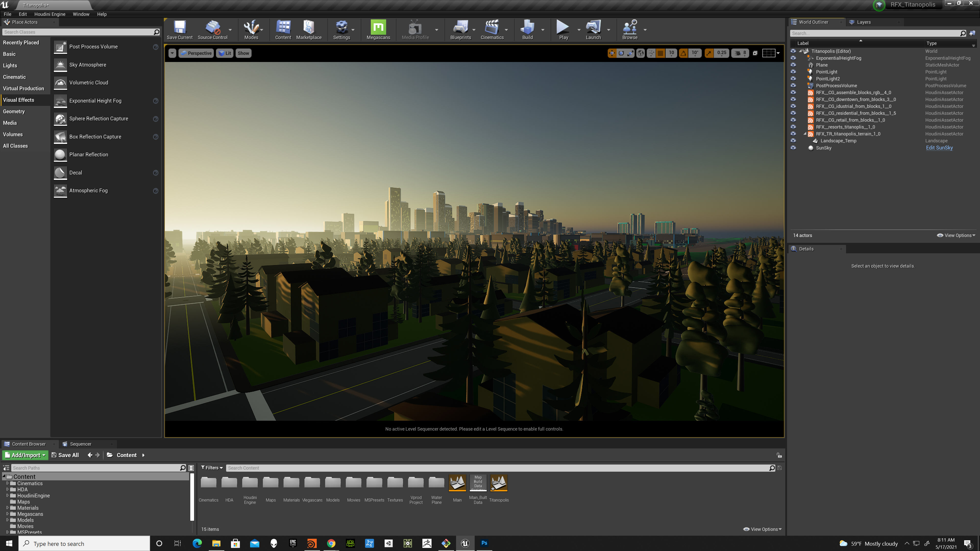Click the Search Content input field

501,468
